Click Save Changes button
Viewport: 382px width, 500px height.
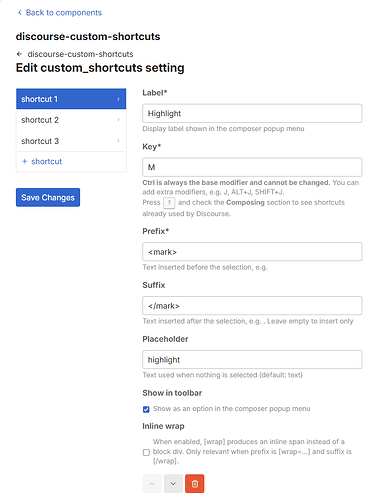[x=48, y=198]
